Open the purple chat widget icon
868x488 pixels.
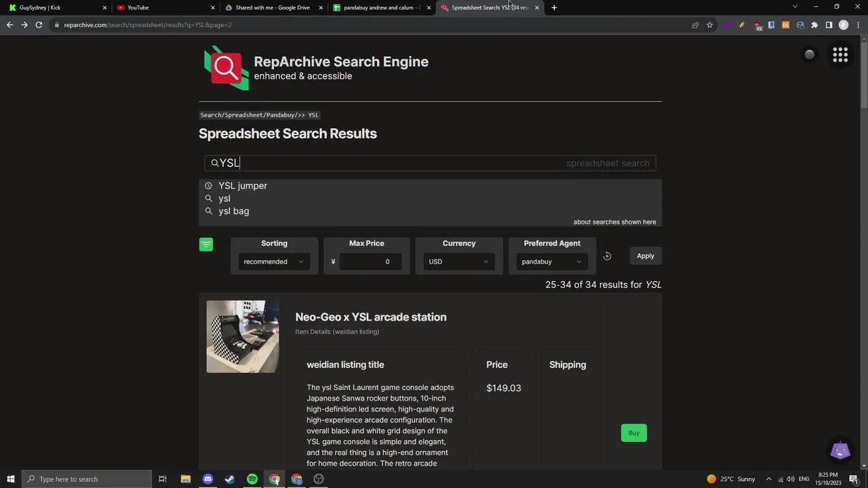pos(840,451)
